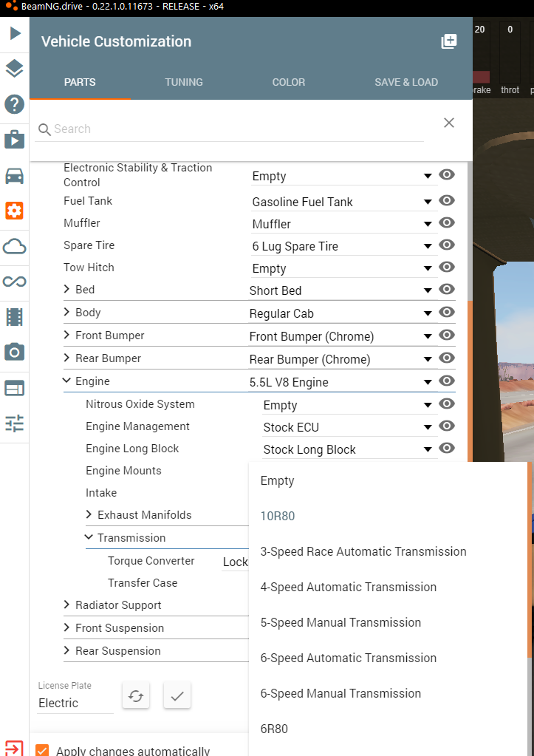The height and width of the screenshot is (756, 534).
Task: Choose 6-Speed Automatic Transmission
Action: (x=388, y=658)
